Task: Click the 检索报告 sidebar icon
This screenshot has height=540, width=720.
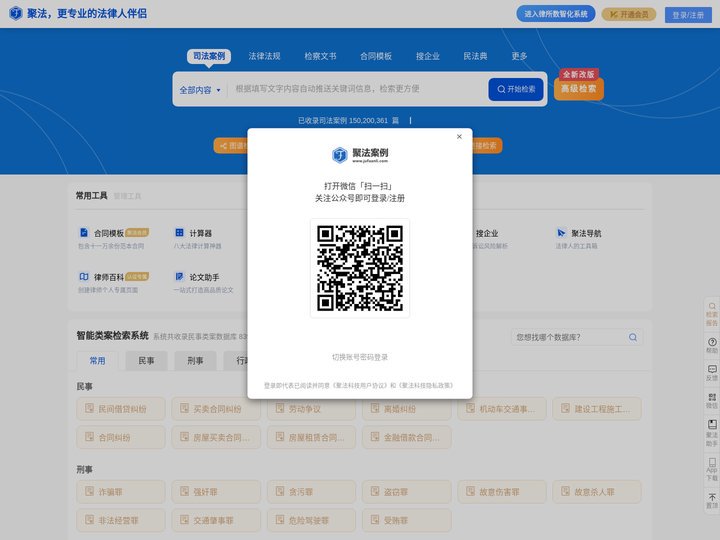Action: tap(712, 314)
